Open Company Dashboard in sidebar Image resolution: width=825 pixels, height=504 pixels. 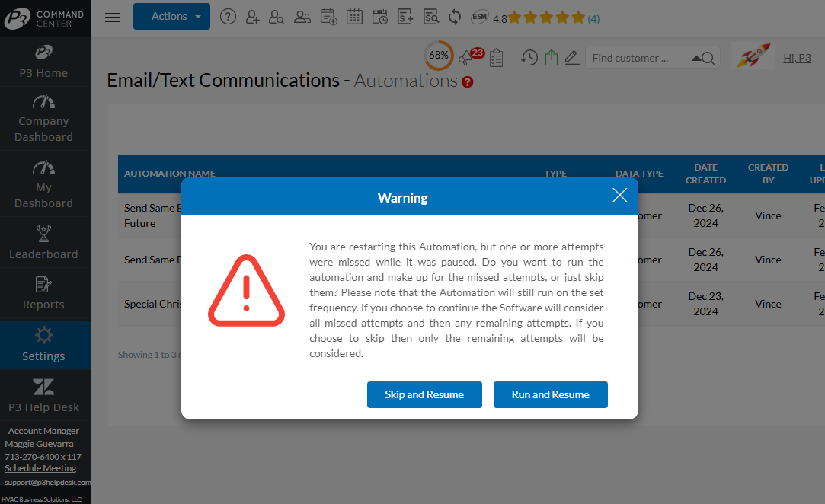tap(45, 119)
